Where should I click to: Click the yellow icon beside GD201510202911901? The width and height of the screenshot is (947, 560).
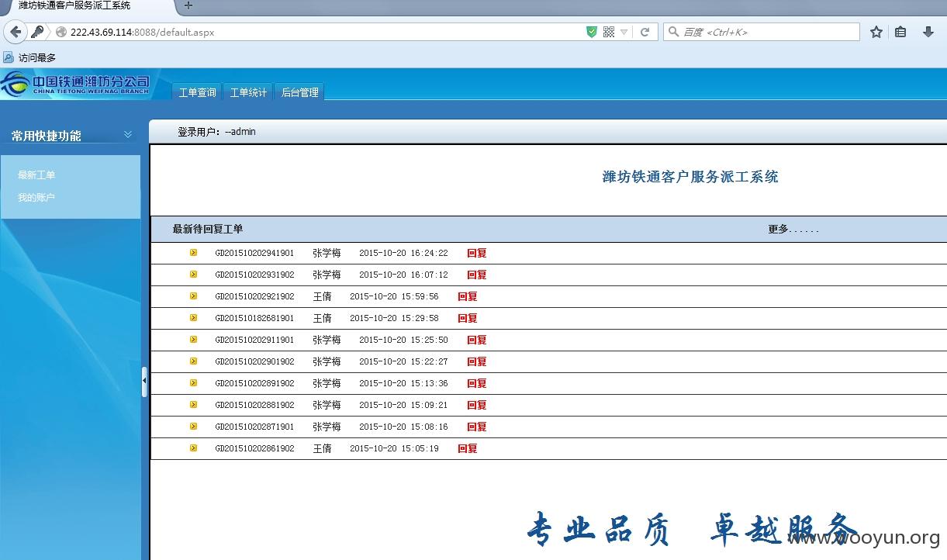click(x=194, y=339)
